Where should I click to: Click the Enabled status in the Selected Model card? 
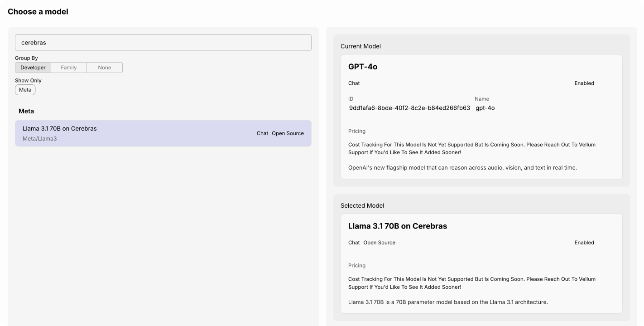(584, 243)
